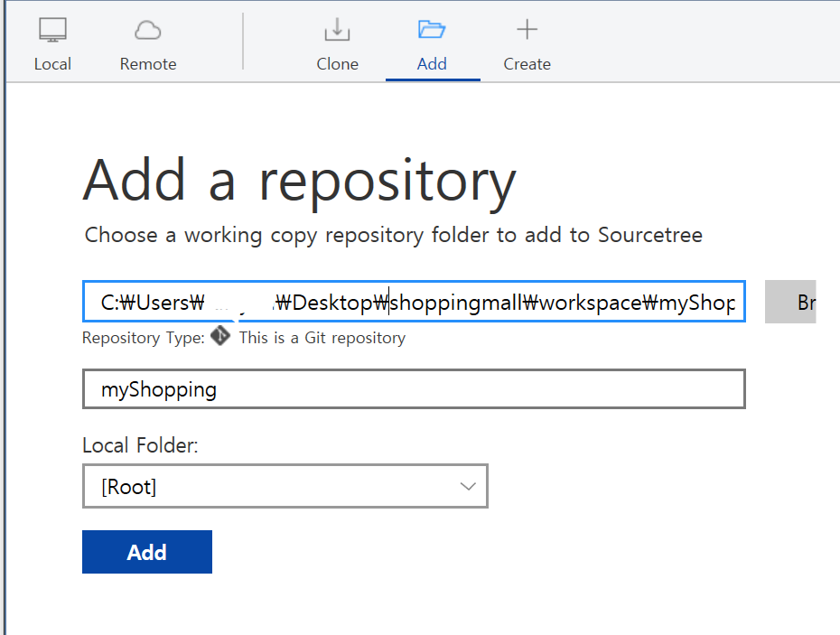Click the 'Repository Type:' label
This screenshot has width=840, height=635.
[x=144, y=338]
